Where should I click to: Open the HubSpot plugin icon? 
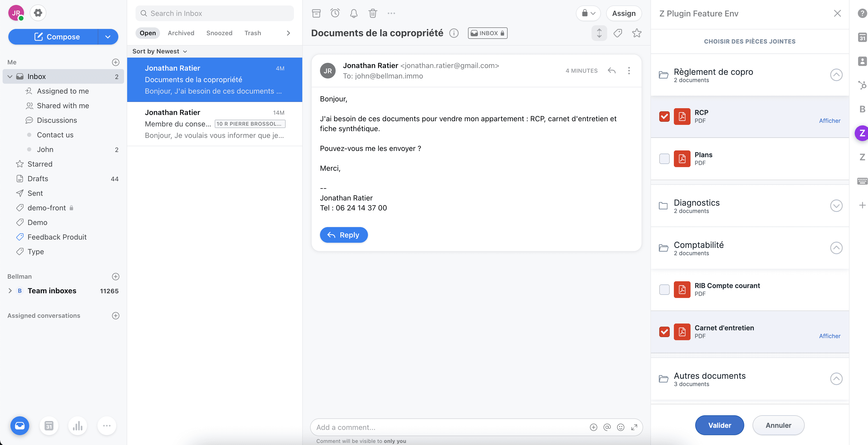pos(862,85)
